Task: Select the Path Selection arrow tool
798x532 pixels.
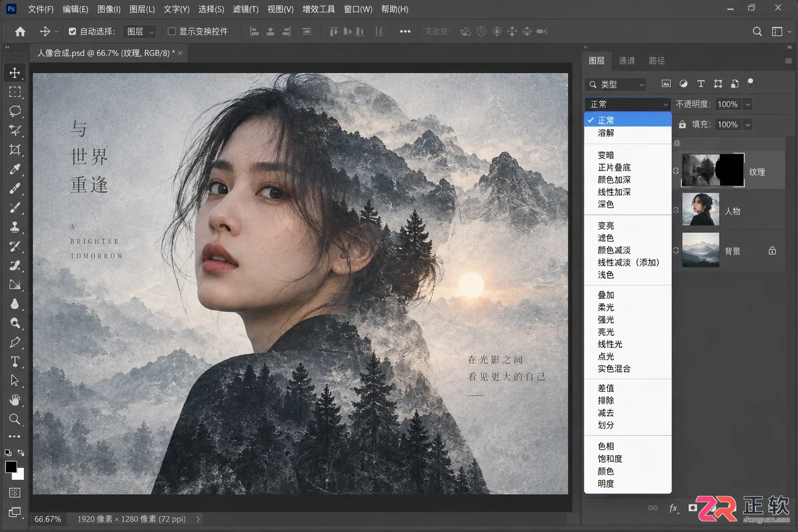Action: tap(15, 381)
